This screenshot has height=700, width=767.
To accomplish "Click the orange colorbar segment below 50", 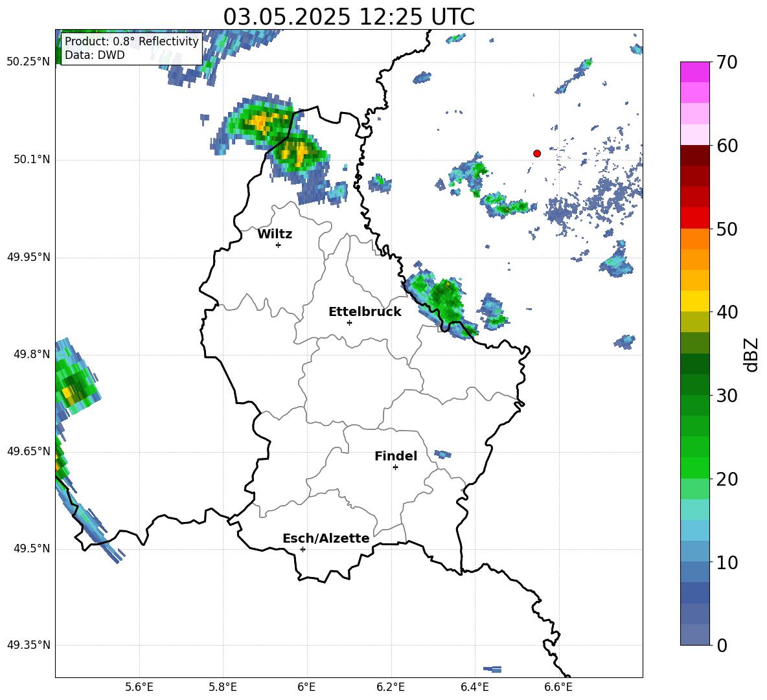I will pos(694,239).
